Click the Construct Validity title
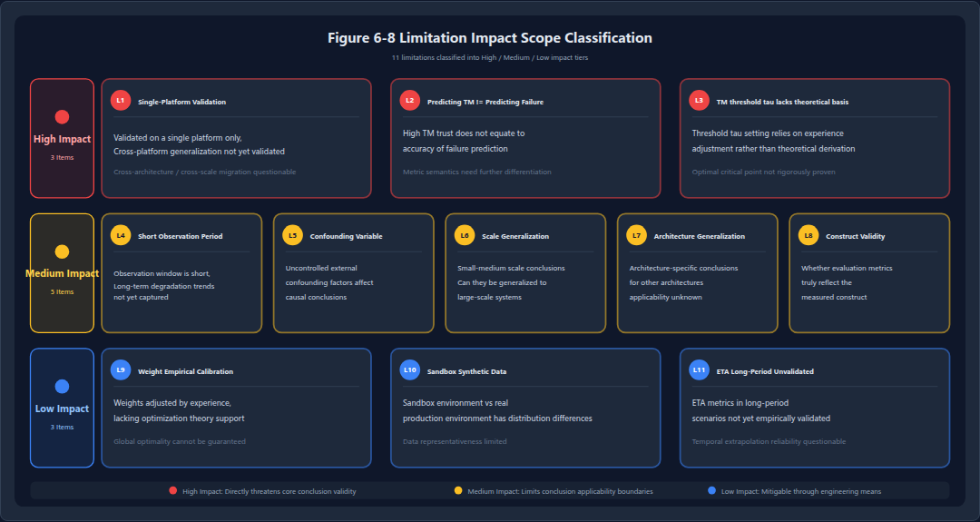Screen dimensions: 980x522 point(856,236)
